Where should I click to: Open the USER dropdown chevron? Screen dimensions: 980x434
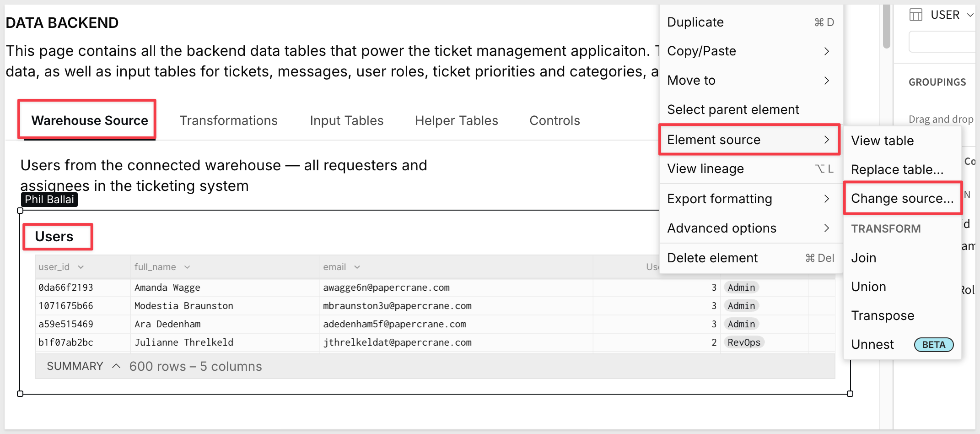(x=970, y=15)
